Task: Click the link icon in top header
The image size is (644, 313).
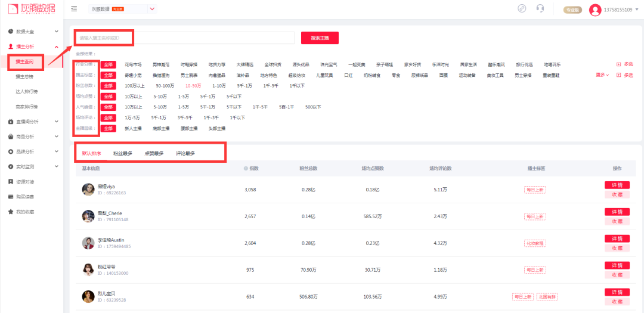Action: 522,9
